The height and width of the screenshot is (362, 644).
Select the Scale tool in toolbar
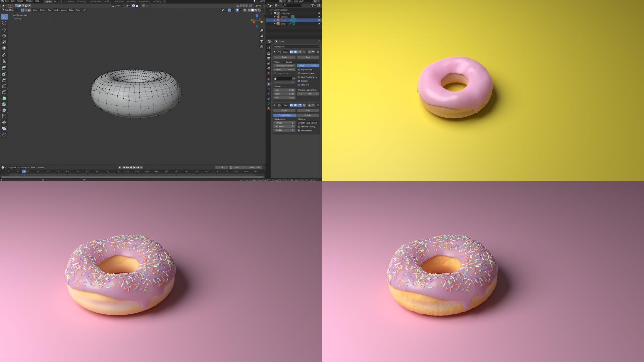click(x=4, y=42)
